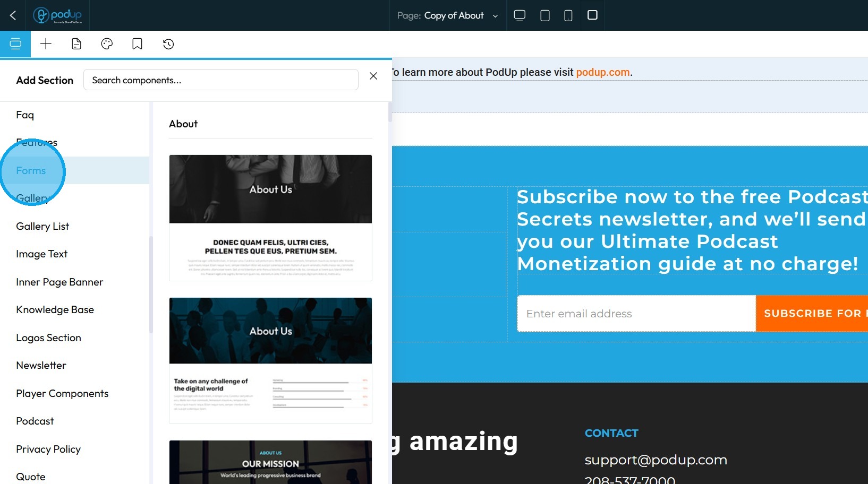Select the Newsletter category
The height and width of the screenshot is (484, 868).
(41, 365)
